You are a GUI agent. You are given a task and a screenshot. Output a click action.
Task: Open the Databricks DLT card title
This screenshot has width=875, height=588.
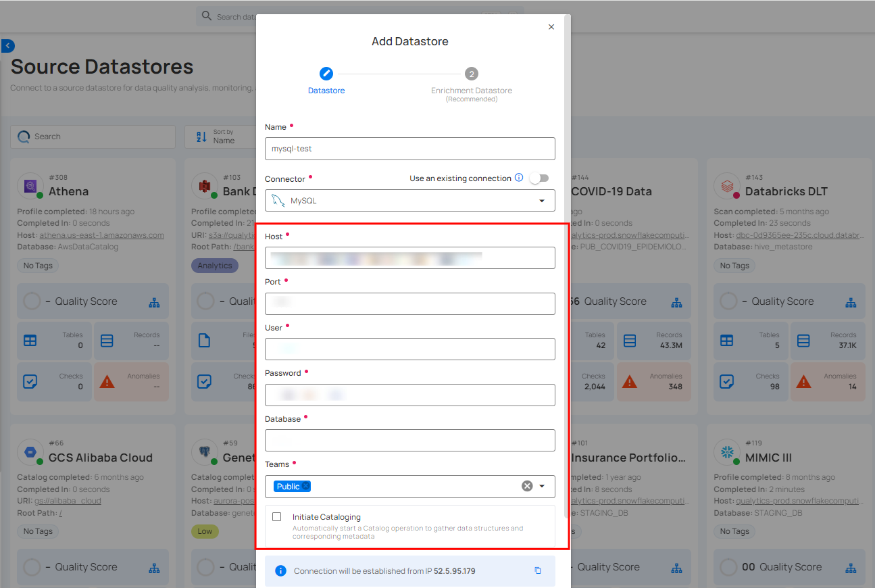click(786, 191)
